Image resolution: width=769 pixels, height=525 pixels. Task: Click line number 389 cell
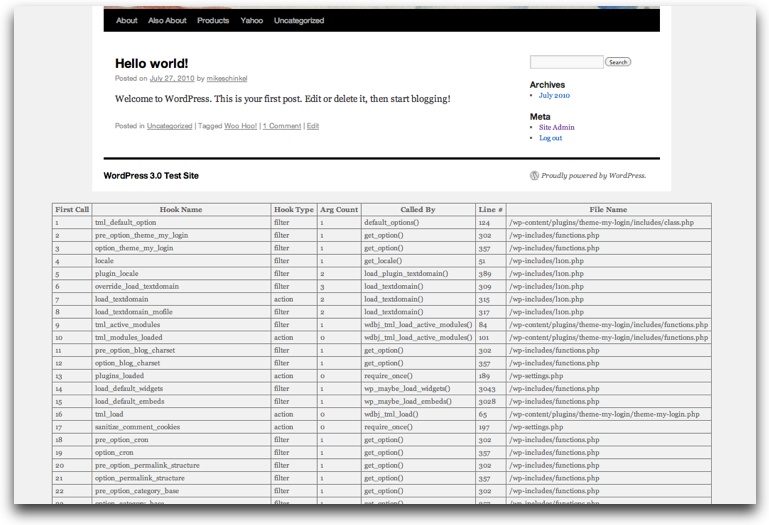click(490, 273)
